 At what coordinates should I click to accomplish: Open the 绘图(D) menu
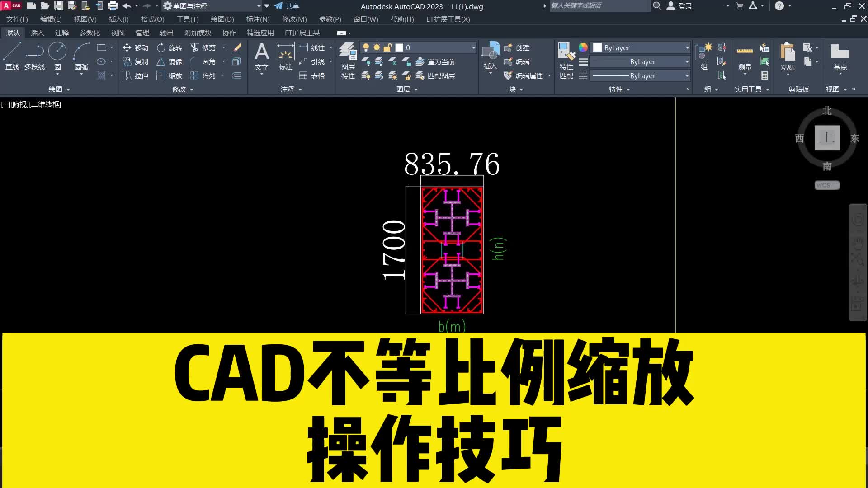(222, 19)
